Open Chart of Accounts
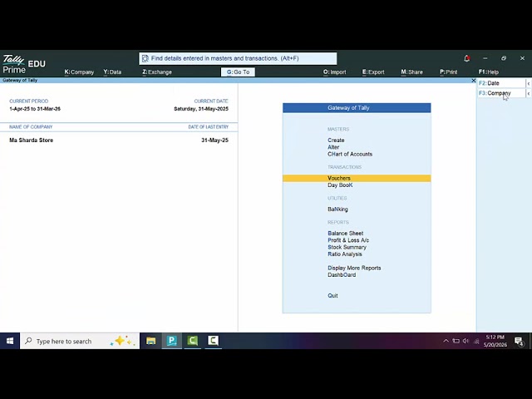532x399 pixels. click(350, 154)
